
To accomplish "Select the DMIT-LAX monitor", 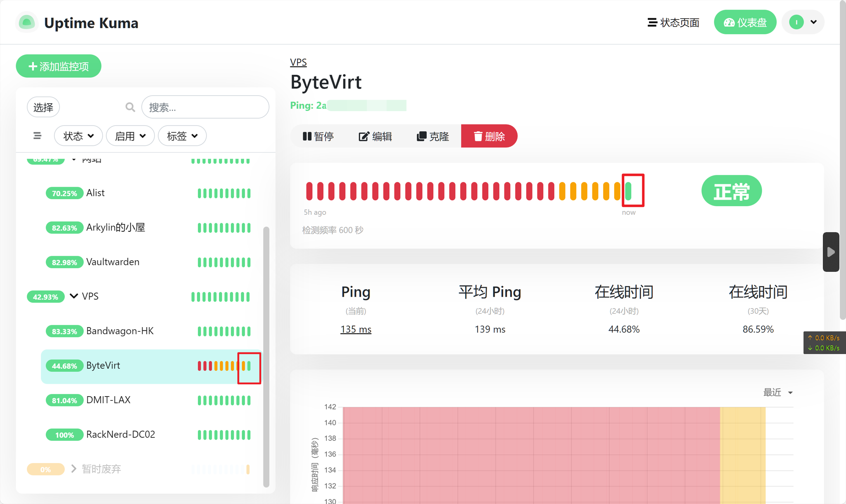I will pyautogui.click(x=152, y=400).
